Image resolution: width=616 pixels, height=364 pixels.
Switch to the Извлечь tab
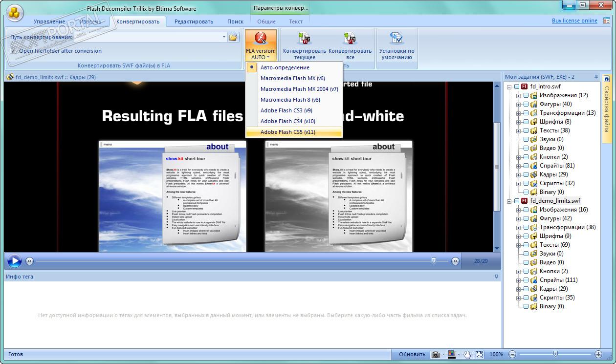[x=91, y=21]
